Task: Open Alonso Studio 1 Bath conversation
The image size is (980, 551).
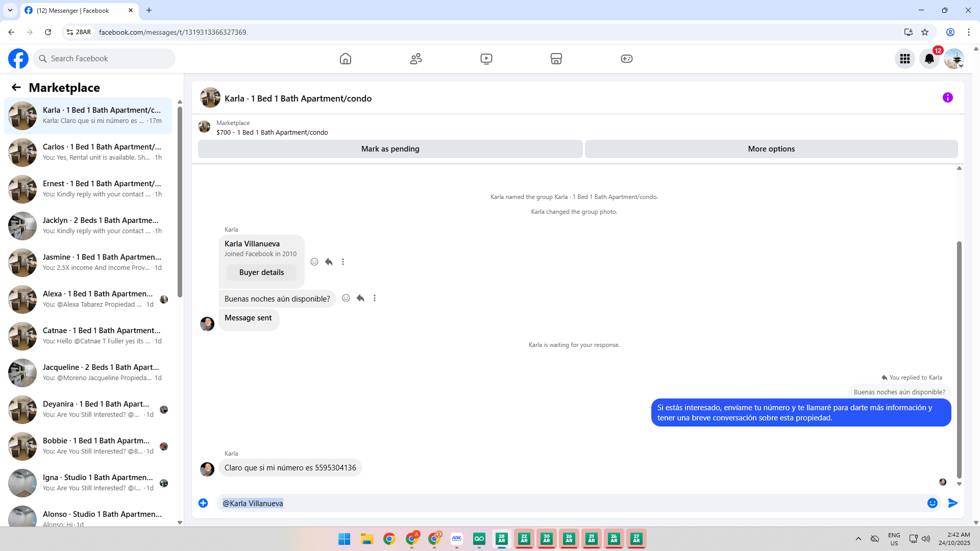Action: click(88, 515)
